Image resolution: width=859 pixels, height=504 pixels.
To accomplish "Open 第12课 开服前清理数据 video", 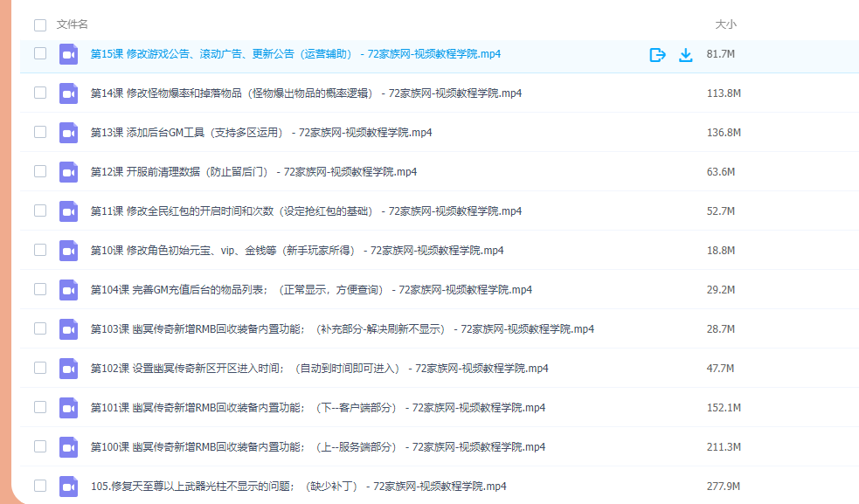I will click(253, 172).
